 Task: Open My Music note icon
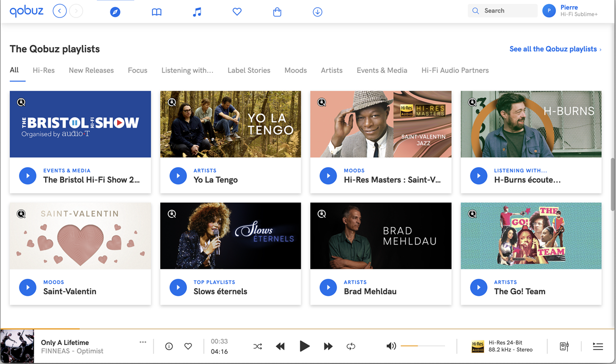pos(197,12)
